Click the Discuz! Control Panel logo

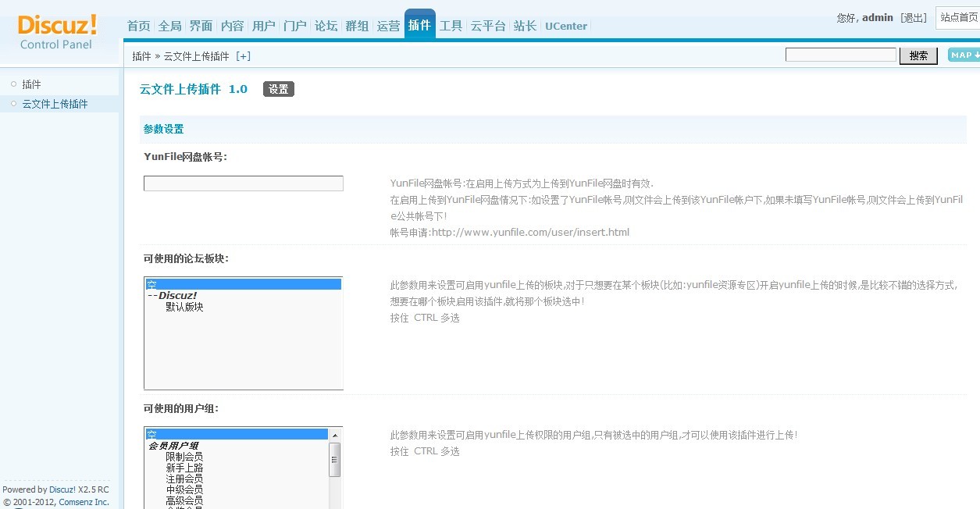[x=57, y=33]
